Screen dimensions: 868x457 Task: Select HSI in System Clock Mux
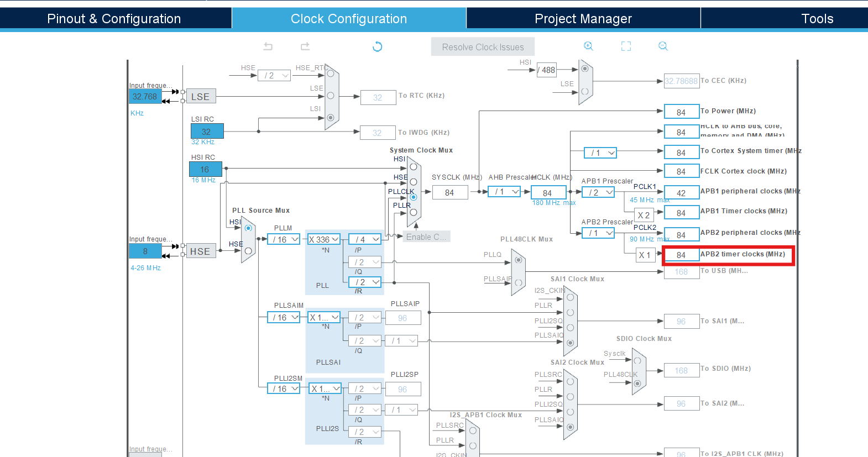pyautogui.click(x=413, y=167)
